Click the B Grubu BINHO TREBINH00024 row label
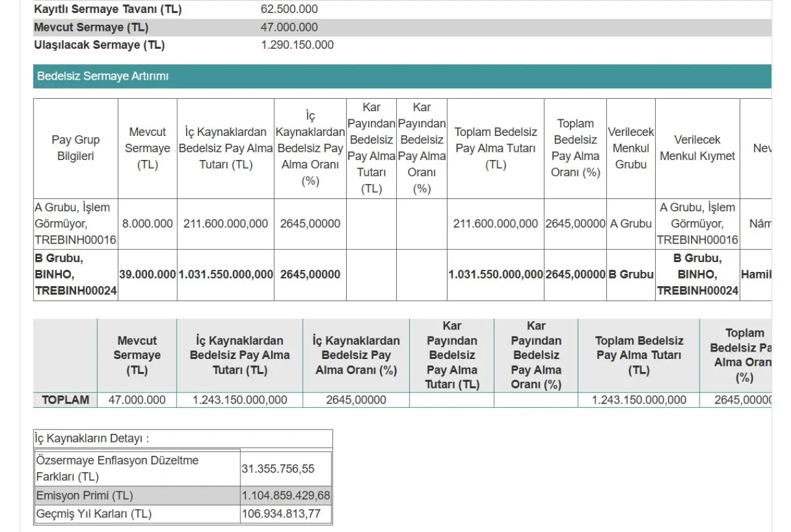 (x=75, y=274)
